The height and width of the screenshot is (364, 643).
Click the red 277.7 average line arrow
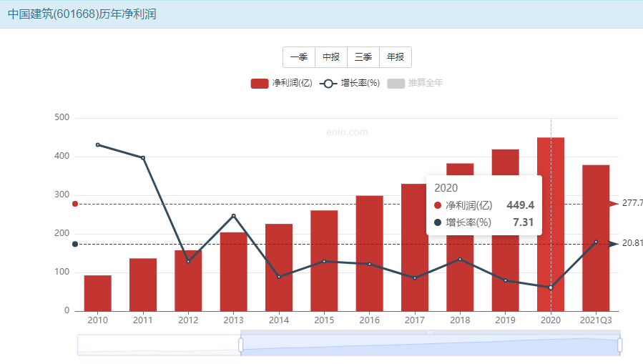point(614,204)
